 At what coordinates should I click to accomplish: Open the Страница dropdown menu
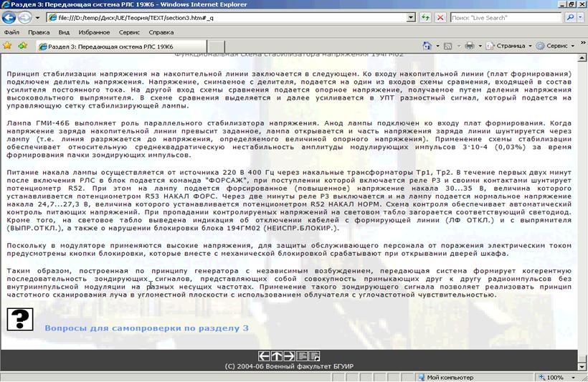click(x=509, y=46)
